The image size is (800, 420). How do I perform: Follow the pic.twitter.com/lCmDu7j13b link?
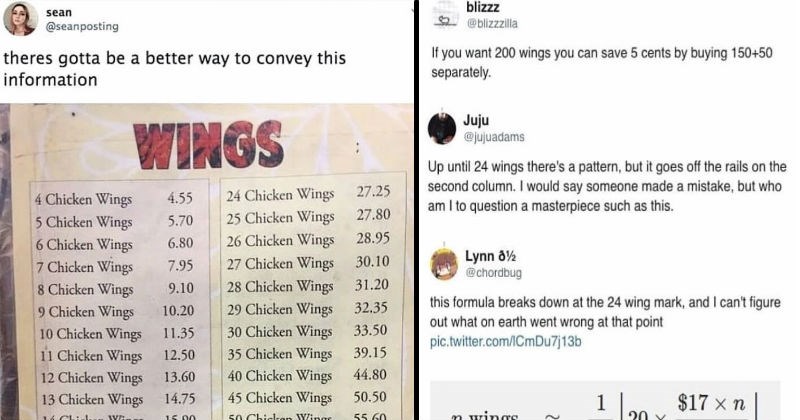[506, 341]
